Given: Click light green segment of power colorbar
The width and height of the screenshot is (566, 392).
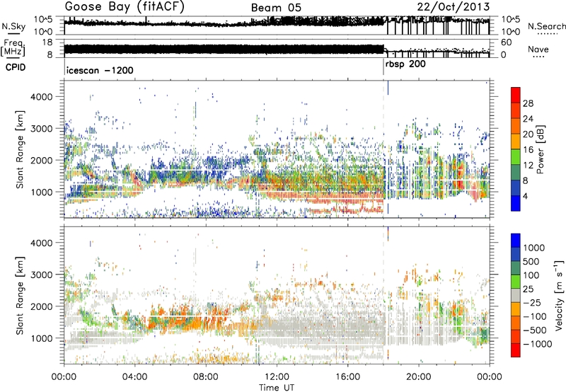Looking at the screenshot, I should tap(516, 157).
